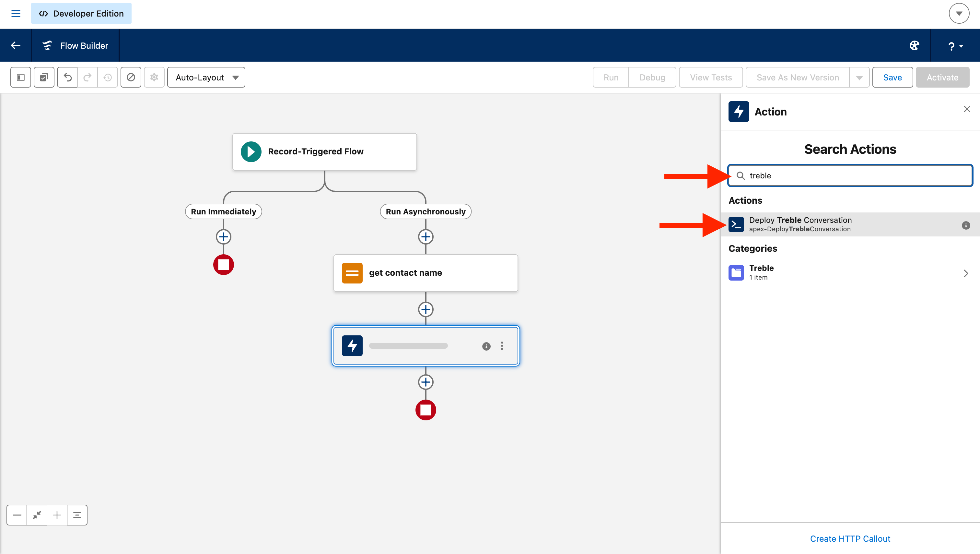
Task: Click the select elements toolbar icon
Action: click(x=44, y=77)
